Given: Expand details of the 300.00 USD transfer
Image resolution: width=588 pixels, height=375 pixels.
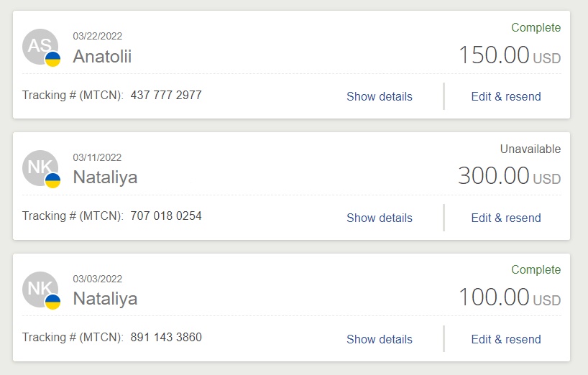Looking at the screenshot, I should (x=380, y=218).
